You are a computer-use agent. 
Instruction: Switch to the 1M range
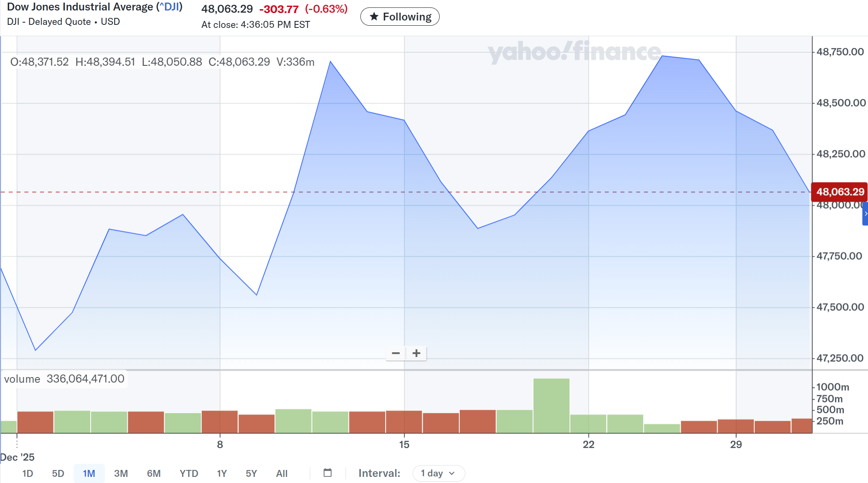click(89, 473)
